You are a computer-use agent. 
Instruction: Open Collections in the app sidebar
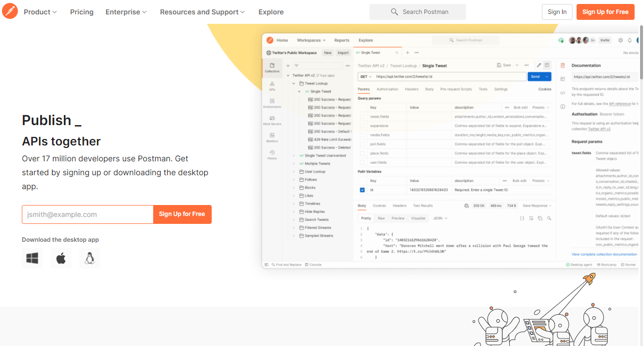272,68
